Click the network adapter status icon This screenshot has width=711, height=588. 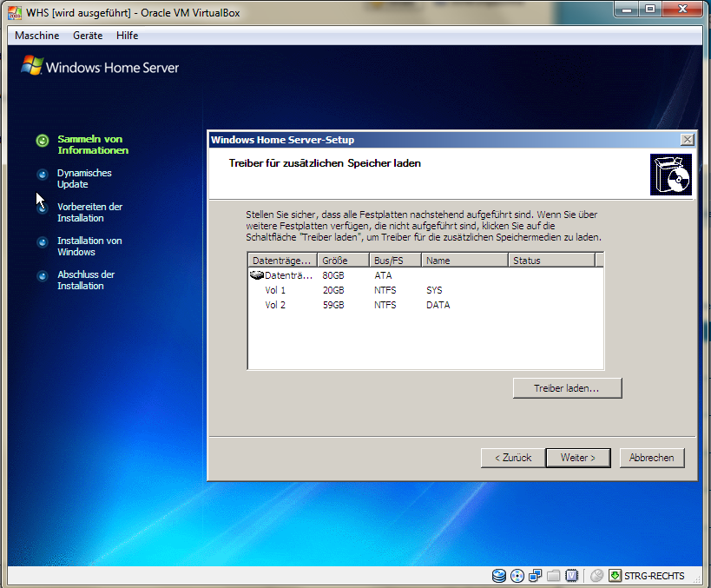pos(536,576)
